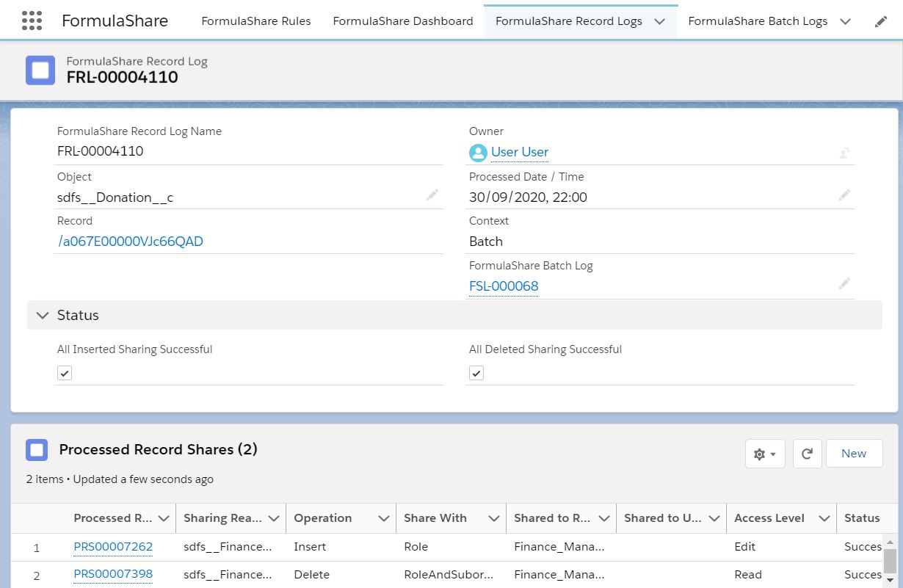
Task: Edit the Processed Date / Time field
Action: tap(844, 195)
